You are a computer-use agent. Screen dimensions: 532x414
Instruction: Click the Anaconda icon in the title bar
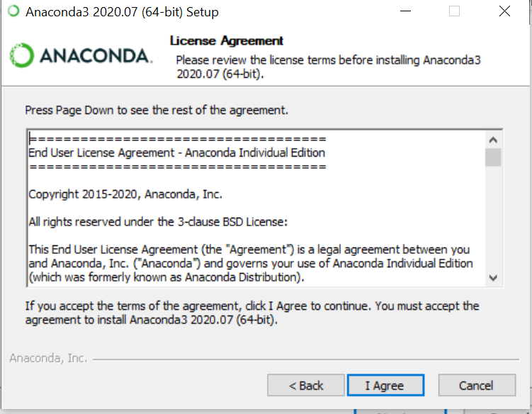[13, 11]
